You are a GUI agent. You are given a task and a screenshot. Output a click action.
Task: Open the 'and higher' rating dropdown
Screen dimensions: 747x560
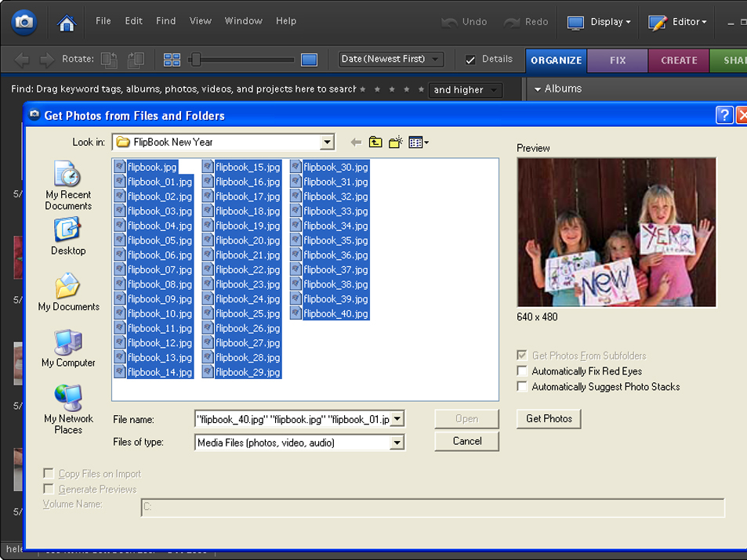466,89
